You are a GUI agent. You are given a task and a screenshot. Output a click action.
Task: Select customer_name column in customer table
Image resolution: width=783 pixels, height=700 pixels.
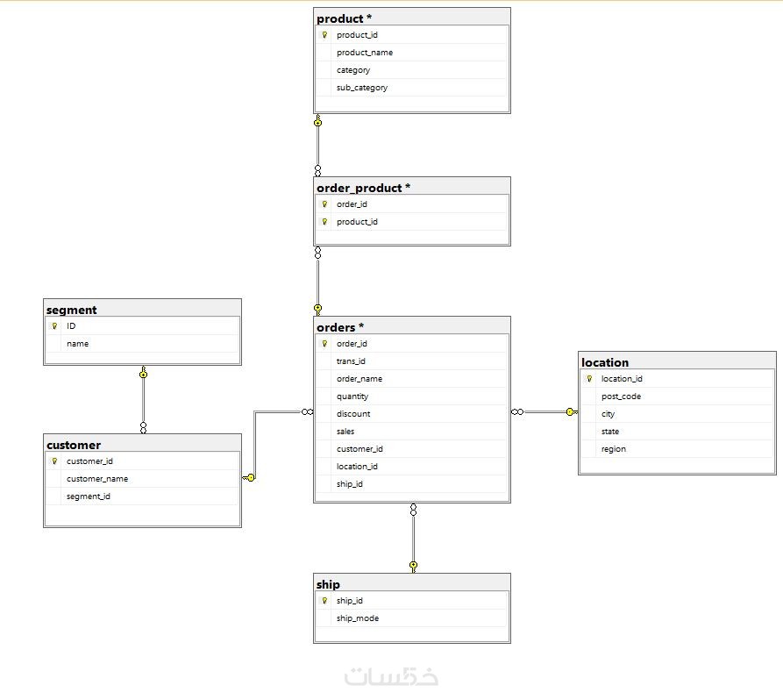[x=142, y=479]
